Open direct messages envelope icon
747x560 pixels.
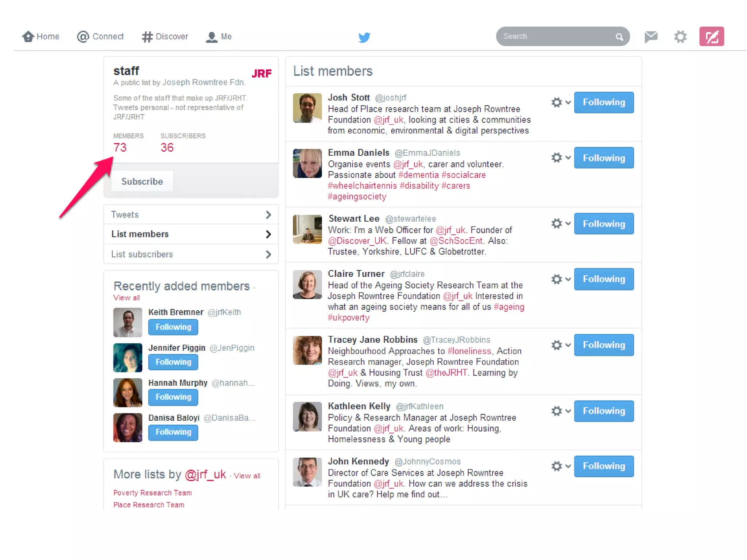click(651, 36)
